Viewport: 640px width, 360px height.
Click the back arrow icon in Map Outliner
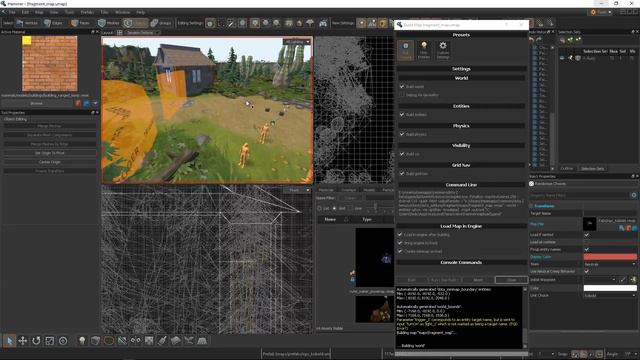pos(531,40)
